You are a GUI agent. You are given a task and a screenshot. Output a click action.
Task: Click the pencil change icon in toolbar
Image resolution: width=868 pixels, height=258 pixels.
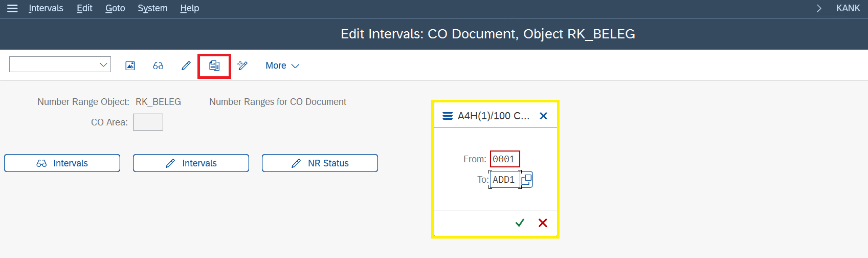pyautogui.click(x=186, y=66)
